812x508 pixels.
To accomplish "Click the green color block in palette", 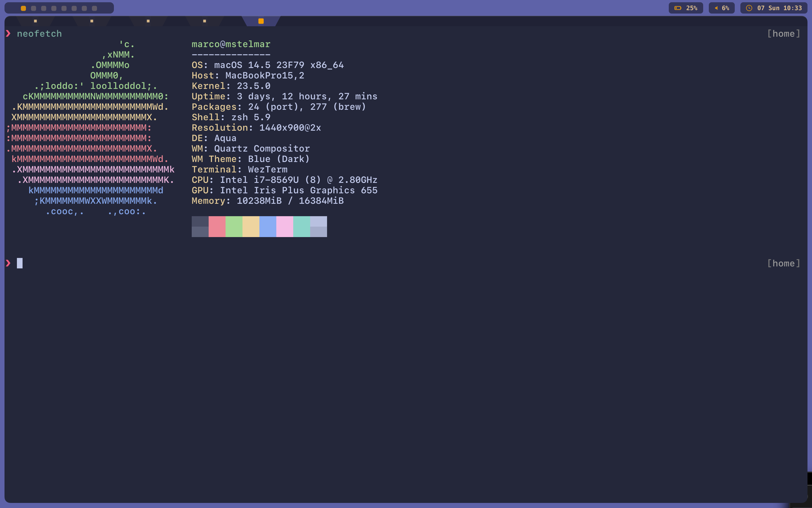I will click(x=234, y=226).
